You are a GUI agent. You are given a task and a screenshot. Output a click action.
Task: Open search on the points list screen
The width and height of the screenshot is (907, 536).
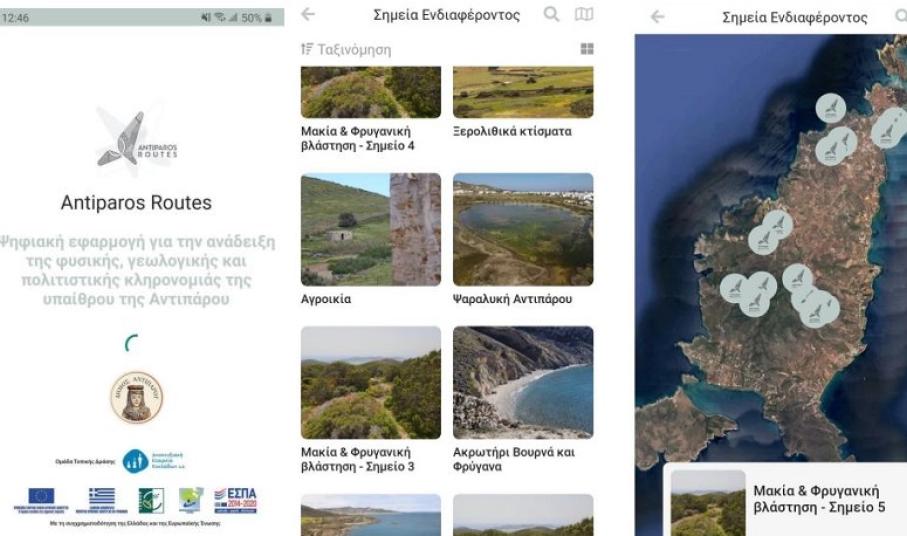[551, 16]
